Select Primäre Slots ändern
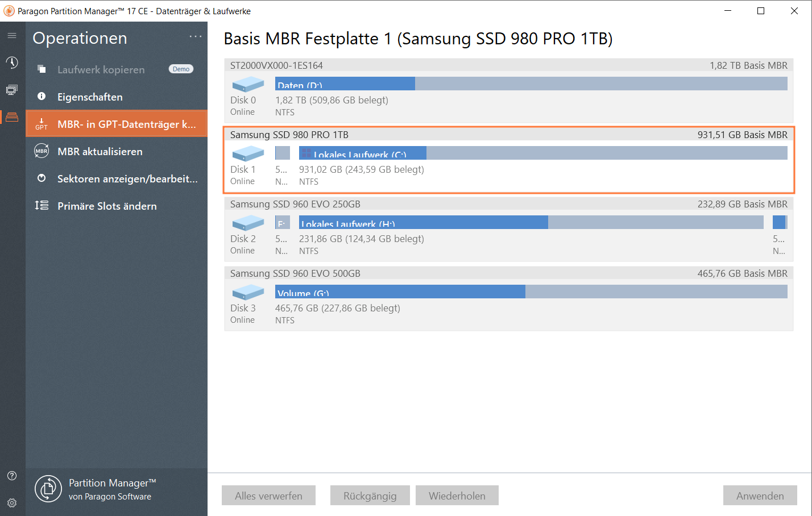 [x=107, y=206]
